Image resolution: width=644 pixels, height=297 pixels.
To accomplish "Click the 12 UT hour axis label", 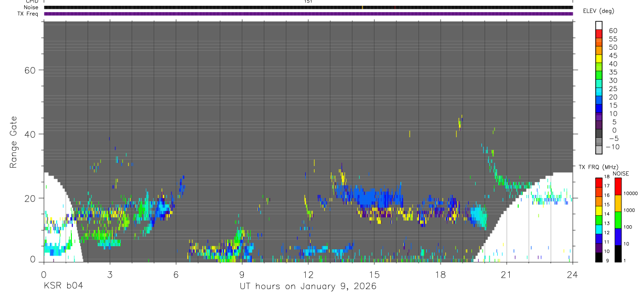I will point(308,274).
